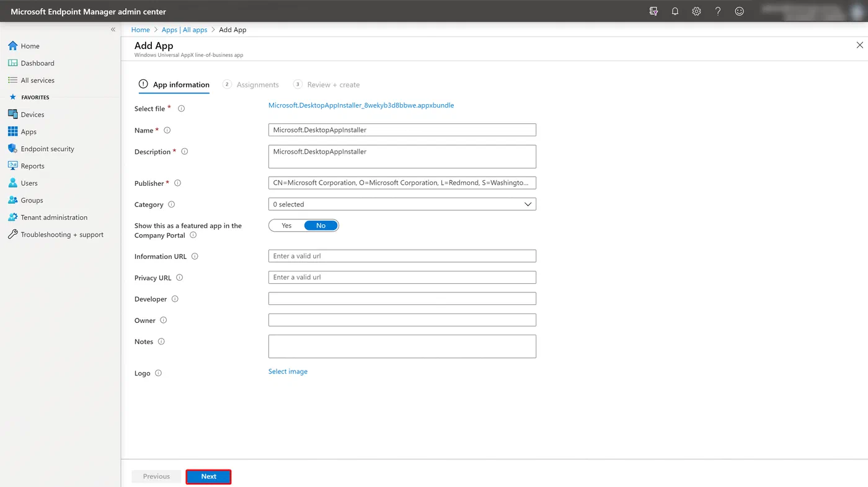
Task: Click the Next button
Action: click(x=209, y=476)
